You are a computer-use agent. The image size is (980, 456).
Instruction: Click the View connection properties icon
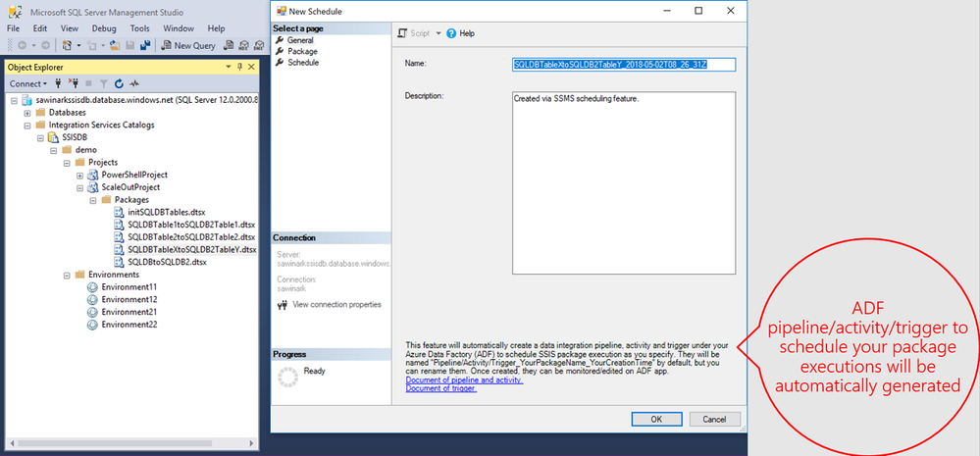click(282, 305)
